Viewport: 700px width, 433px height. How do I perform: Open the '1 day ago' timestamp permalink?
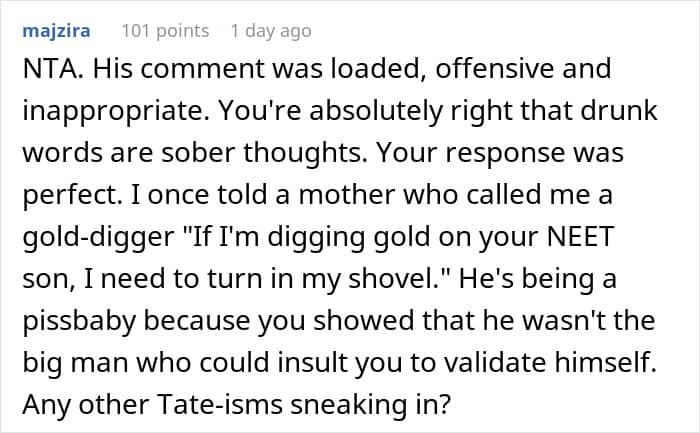(271, 31)
